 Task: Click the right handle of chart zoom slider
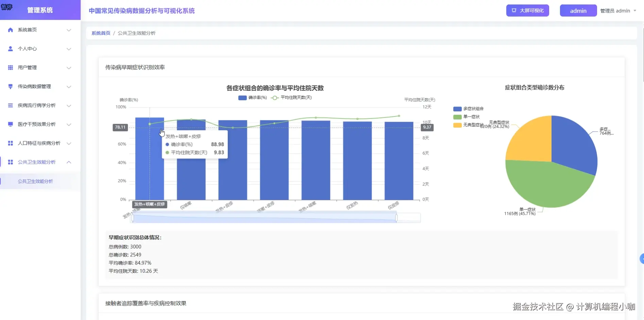396,218
